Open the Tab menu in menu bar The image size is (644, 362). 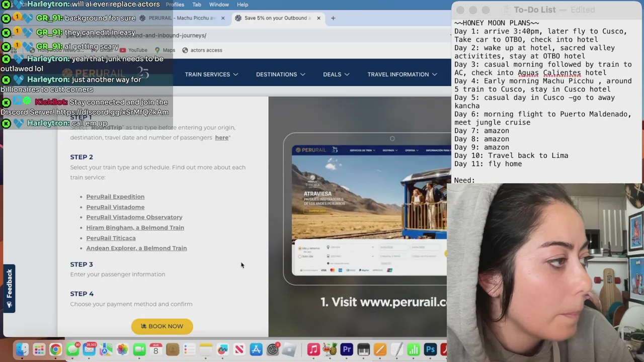coord(197,5)
